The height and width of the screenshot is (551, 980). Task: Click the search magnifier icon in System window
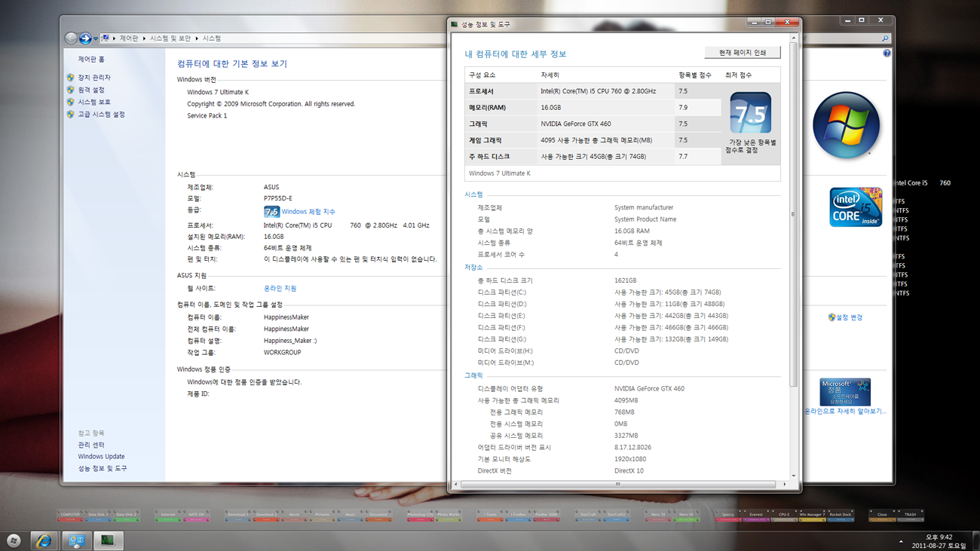885,38
